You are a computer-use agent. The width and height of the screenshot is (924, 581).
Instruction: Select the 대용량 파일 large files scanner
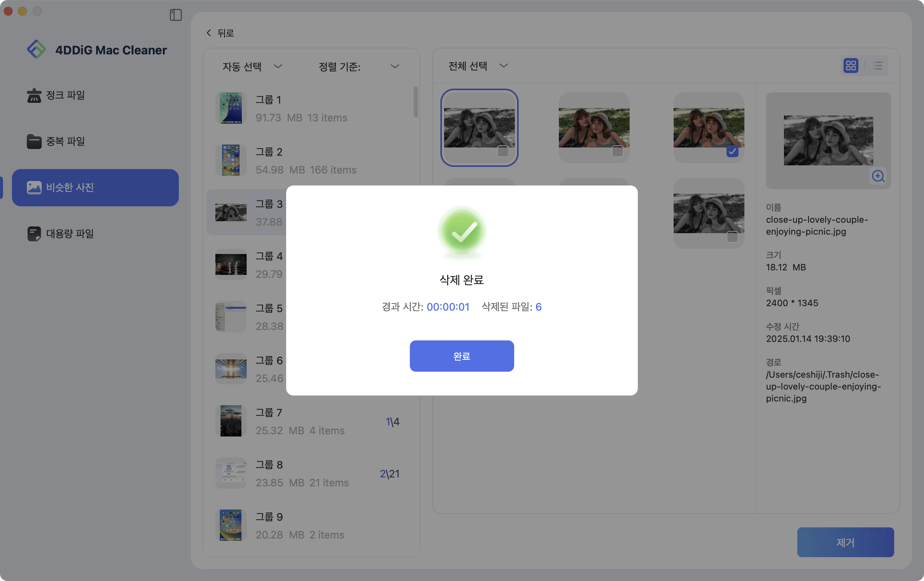[69, 234]
